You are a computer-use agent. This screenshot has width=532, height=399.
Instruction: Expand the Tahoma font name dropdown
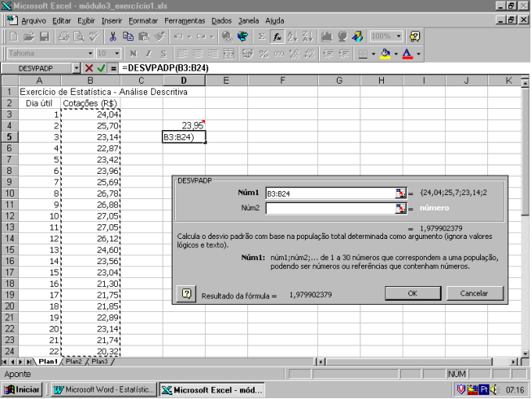click(x=82, y=54)
